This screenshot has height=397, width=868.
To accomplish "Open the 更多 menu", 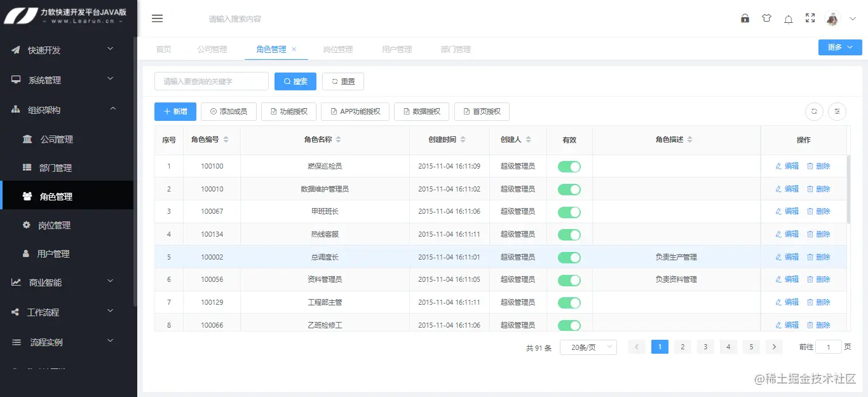I will coord(839,47).
